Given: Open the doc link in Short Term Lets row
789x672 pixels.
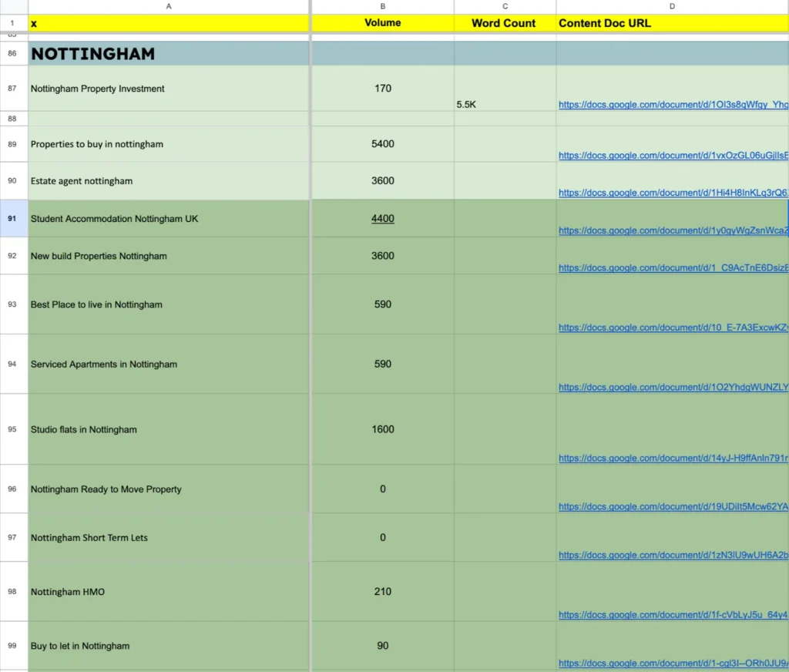Looking at the screenshot, I should coord(673,555).
